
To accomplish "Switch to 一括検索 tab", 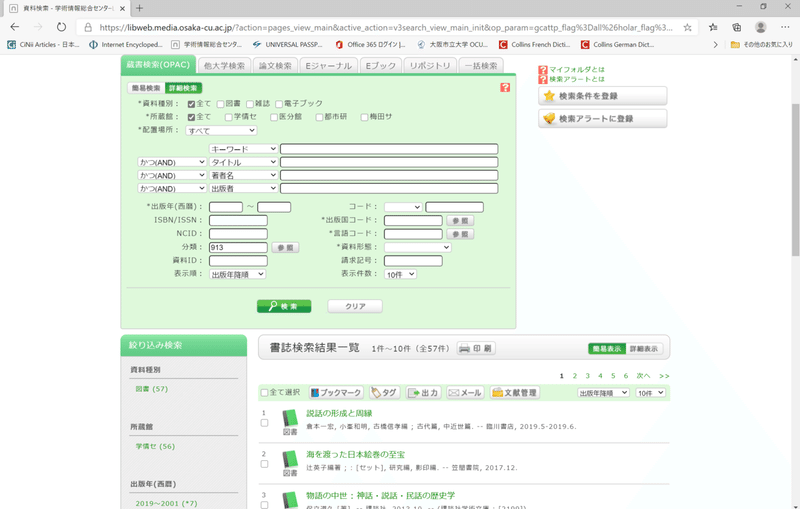I will [481, 66].
